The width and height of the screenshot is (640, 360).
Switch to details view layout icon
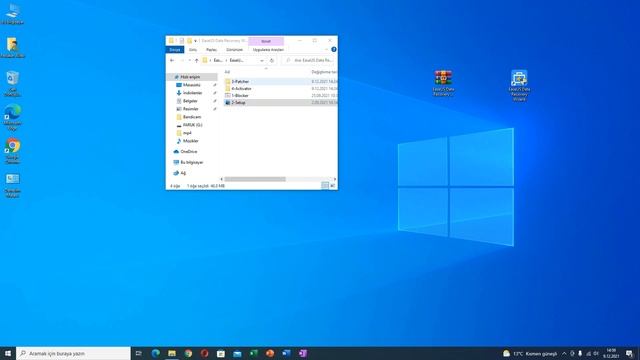click(x=325, y=186)
